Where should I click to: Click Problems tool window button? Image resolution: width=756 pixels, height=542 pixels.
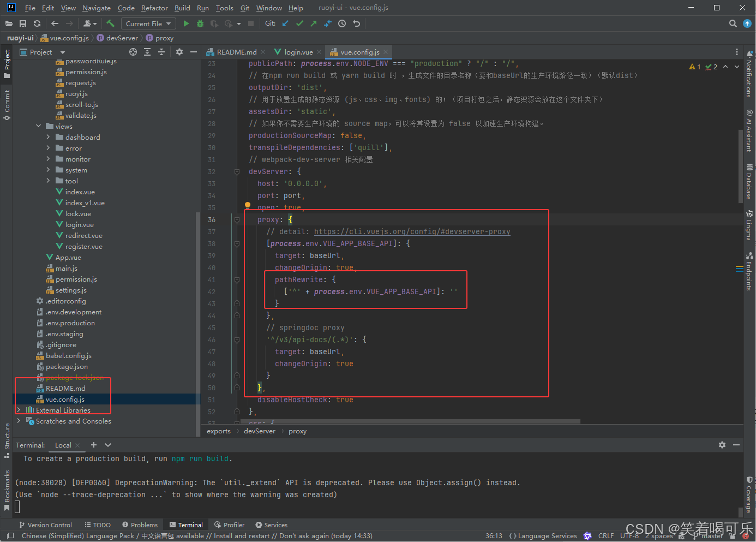click(x=140, y=525)
